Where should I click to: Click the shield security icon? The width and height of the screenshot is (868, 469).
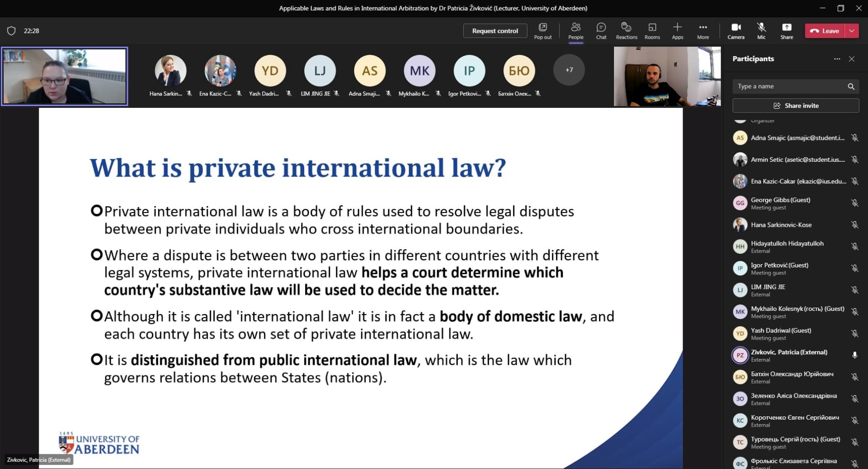point(11,31)
